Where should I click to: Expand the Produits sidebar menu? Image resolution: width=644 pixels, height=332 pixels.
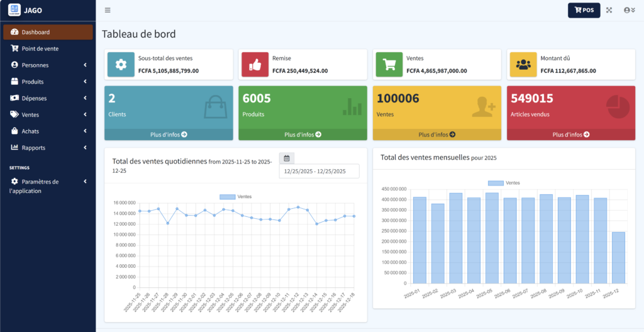(48, 82)
